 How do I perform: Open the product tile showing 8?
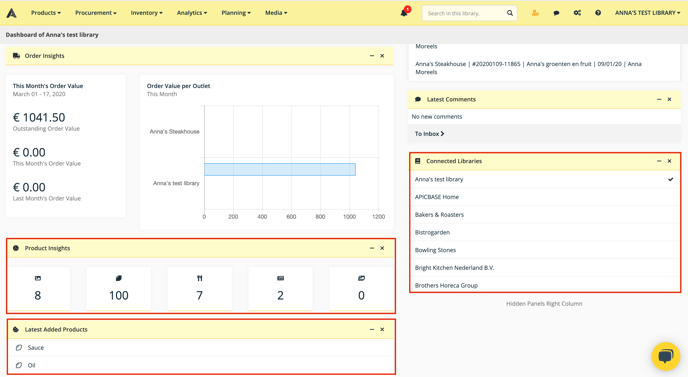pyautogui.click(x=38, y=288)
